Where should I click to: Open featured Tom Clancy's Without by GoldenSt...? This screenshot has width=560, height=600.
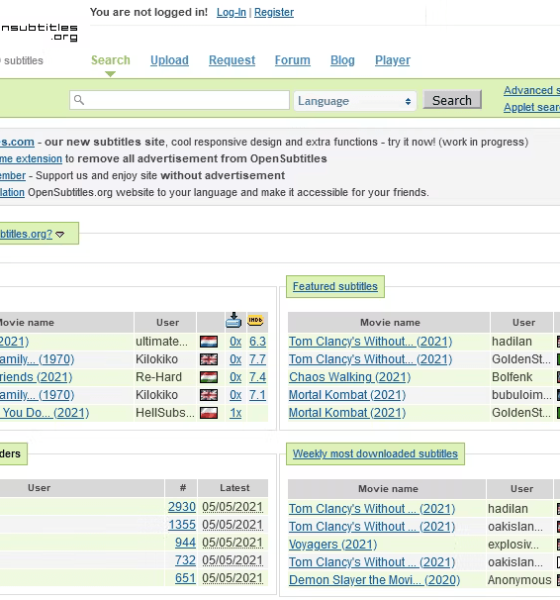pyautogui.click(x=371, y=359)
